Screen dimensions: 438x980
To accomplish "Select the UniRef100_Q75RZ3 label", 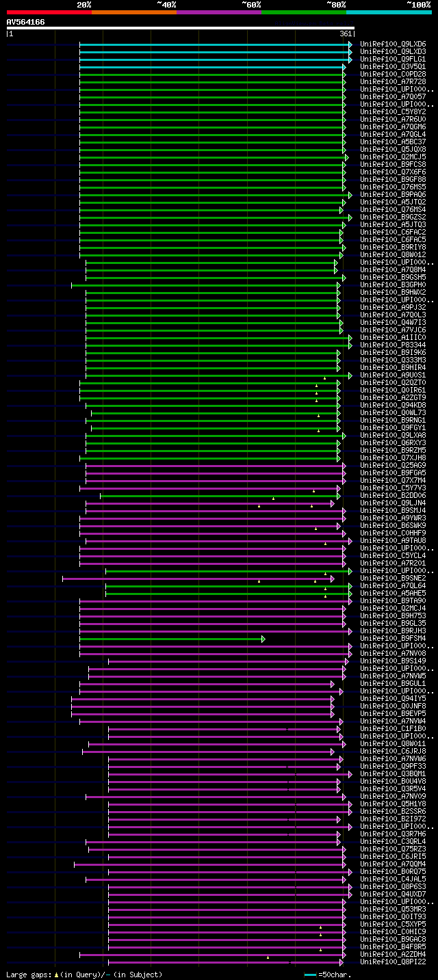I will 393,849.
